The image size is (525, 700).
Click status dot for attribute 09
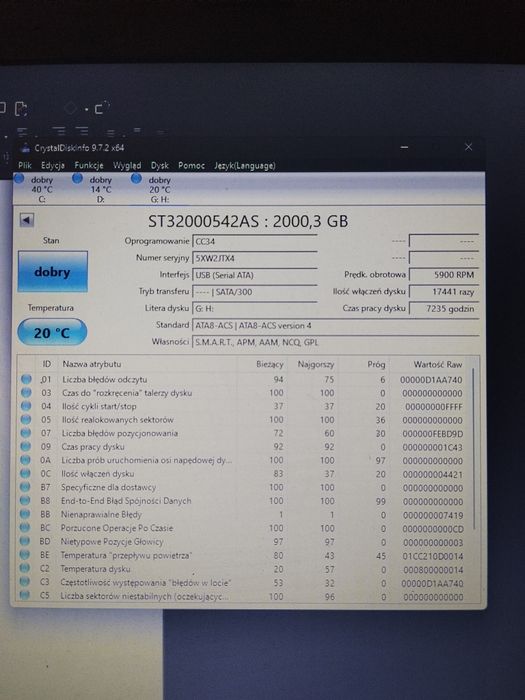pyautogui.click(x=26, y=446)
